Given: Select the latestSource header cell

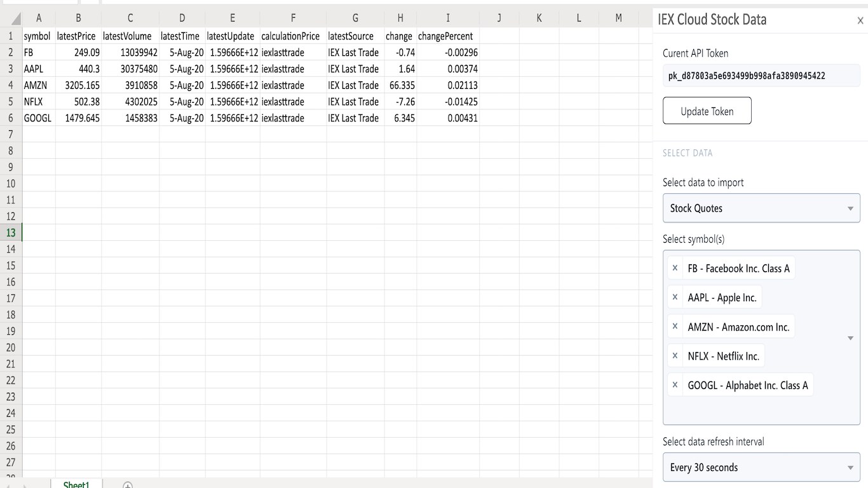Looking at the screenshot, I should pyautogui.click(x=355, y=36).
